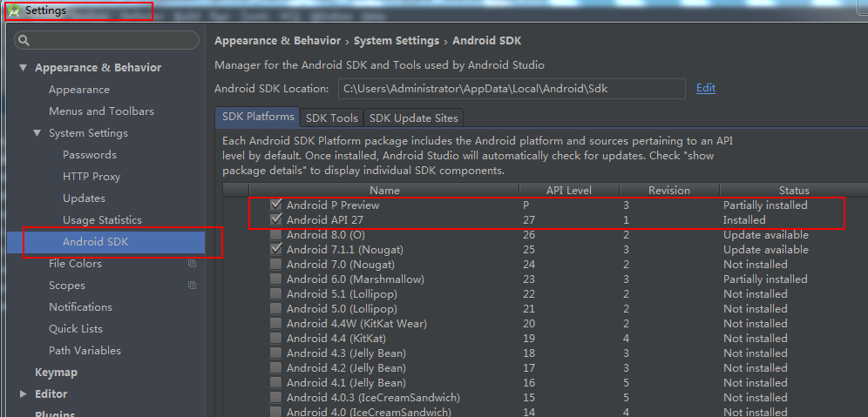Screen dimensions: 868x417
Task: Click 'Update available' status of Android 8.0 (O)
Action: [x=765, y=235]
